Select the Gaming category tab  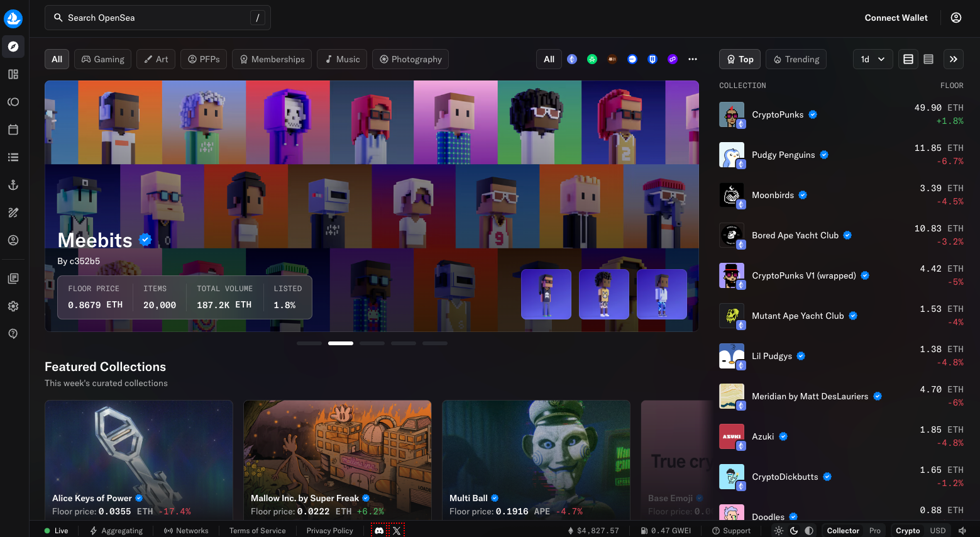pos(103,59)
